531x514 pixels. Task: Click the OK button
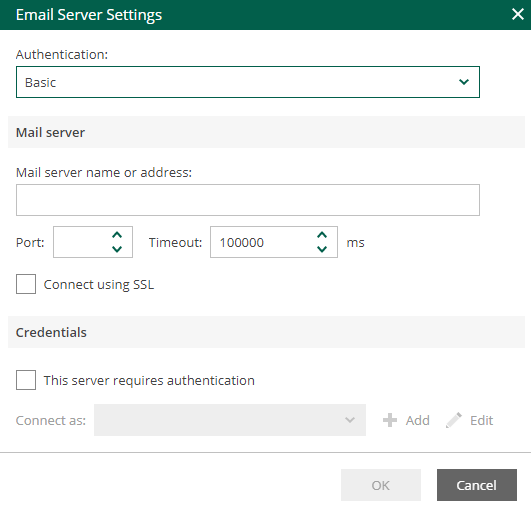point(381,485)
